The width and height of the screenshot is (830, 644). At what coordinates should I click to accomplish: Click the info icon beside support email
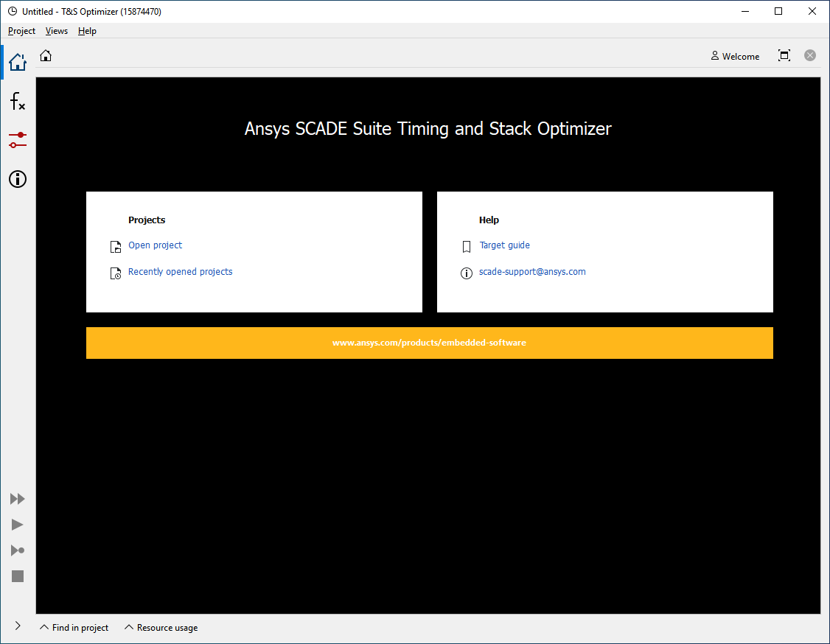467,273
